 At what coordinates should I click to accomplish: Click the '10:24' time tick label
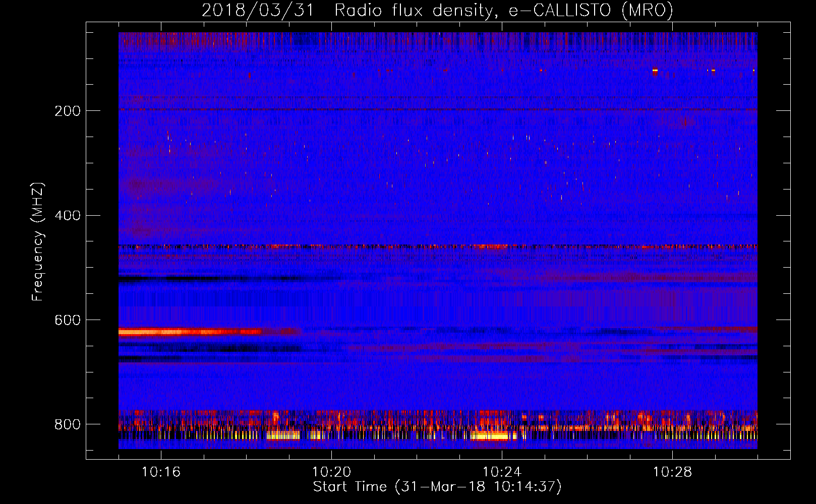502,472
